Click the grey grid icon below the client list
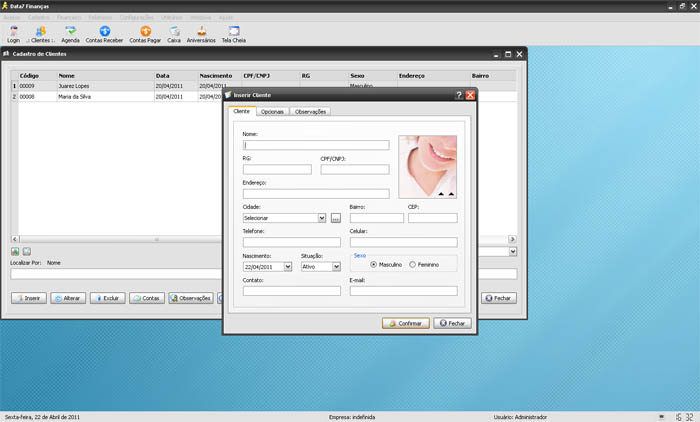The height and width of the screenshot is (422, 700). 27,251
